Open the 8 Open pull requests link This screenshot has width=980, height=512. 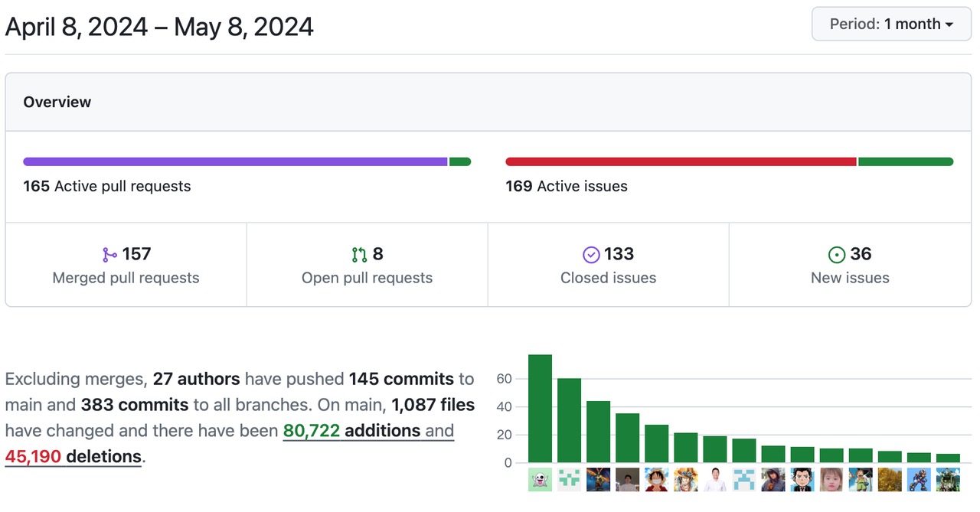click(367, 265)
